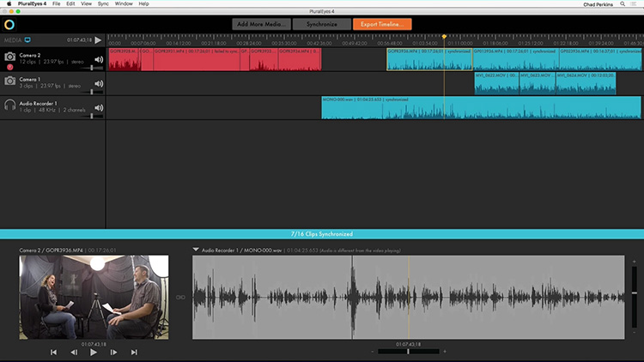The height and width of the screenshot is (362, 644).
Task: Click Chad Perkins user name in menu bar
Action: [x=598, y=4]
